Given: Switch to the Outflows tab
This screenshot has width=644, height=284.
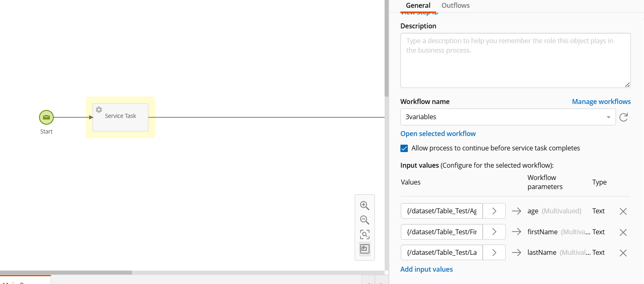Looking at the screenshot, I should 456,6.
